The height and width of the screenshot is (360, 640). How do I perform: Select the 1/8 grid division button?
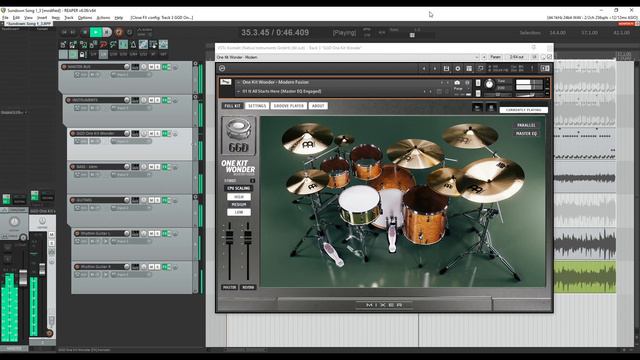click(103, 54)
